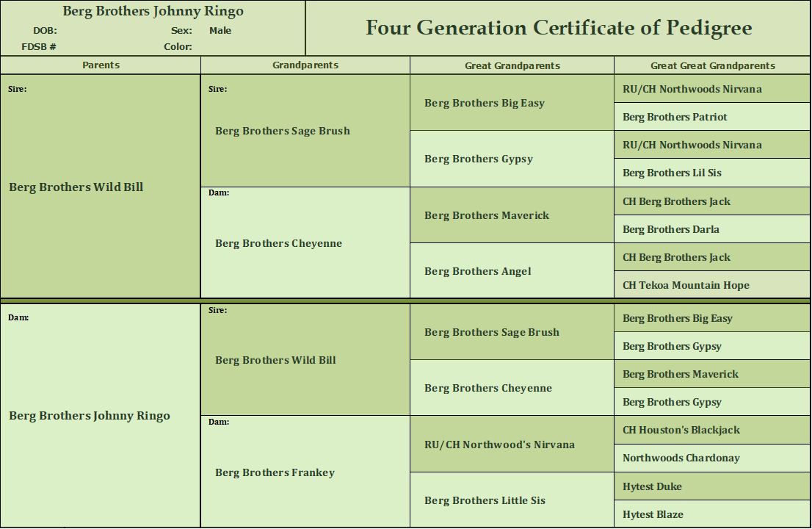Select "Berg Brothers Gypsy" directly below Big Easy, last column
Screen dimensions: 812x529
(673, 347)
